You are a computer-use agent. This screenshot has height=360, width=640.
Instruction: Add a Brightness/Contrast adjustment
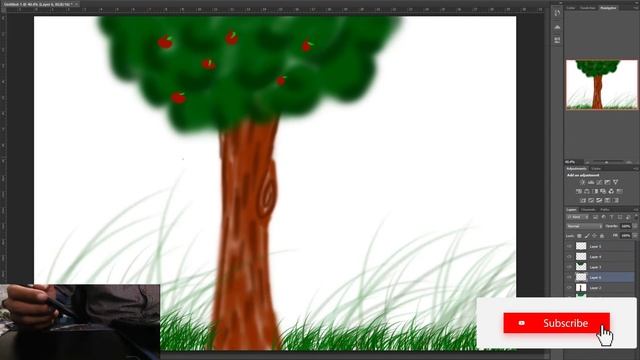[582, 182]
